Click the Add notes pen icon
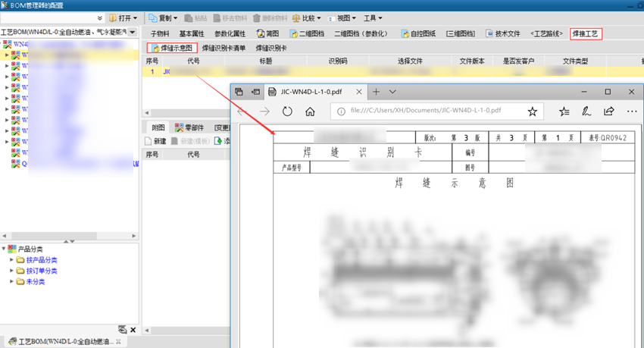 586,111
